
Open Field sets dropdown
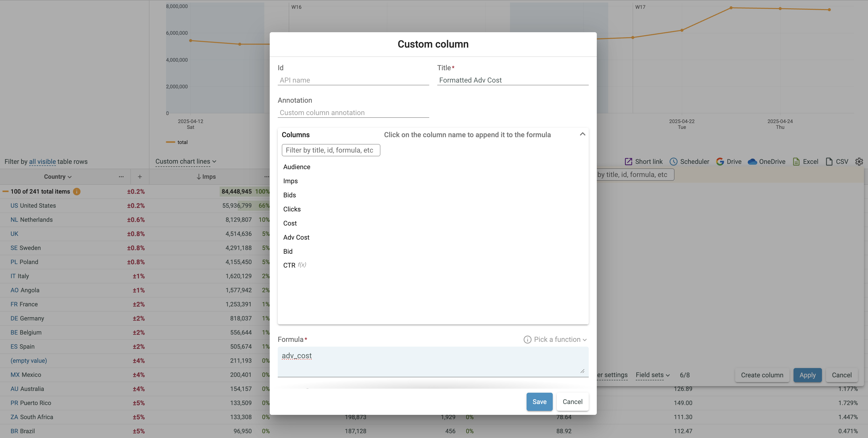click(652, 375)
